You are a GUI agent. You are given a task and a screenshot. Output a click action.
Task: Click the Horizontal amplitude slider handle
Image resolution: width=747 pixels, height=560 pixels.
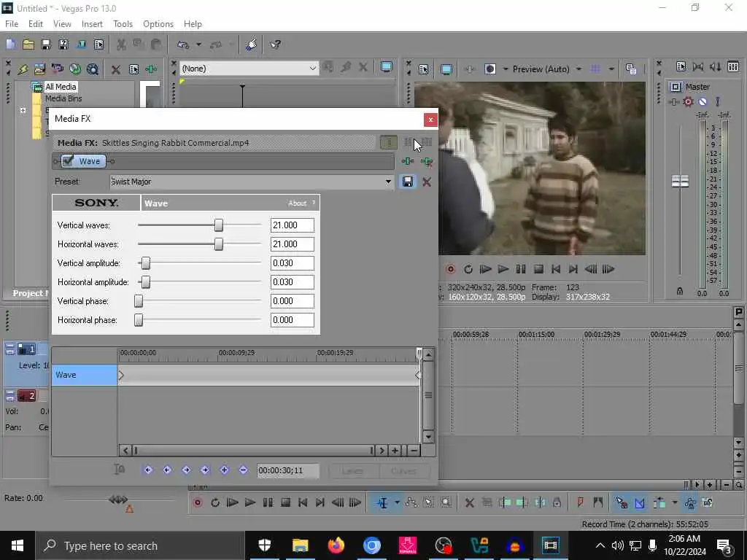pyautogui.click(x=146, y=282)
